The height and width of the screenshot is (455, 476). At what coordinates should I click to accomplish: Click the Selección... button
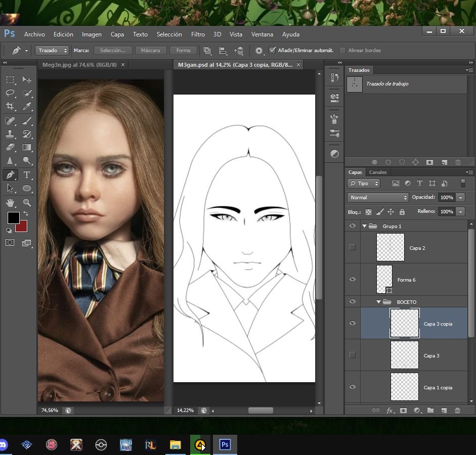pos(113,51)
